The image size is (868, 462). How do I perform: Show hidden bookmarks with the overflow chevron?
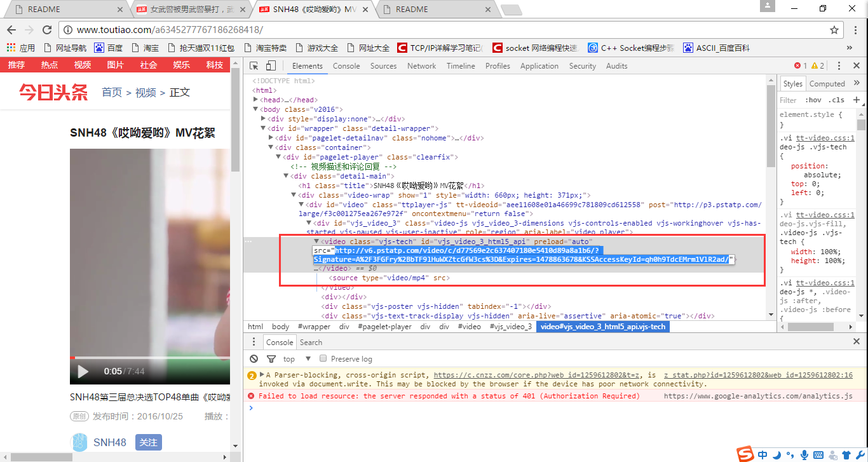coord(850,48)
